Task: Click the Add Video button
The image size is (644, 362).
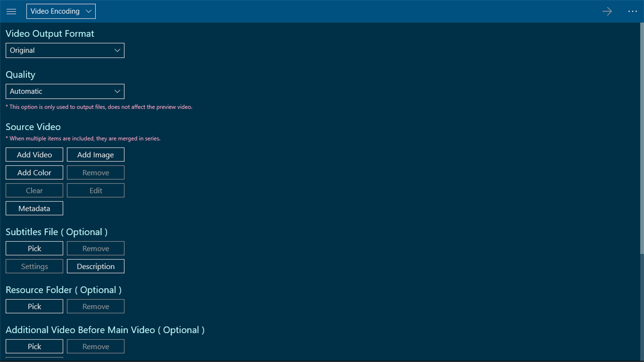Action: click(x=34, y=155)
